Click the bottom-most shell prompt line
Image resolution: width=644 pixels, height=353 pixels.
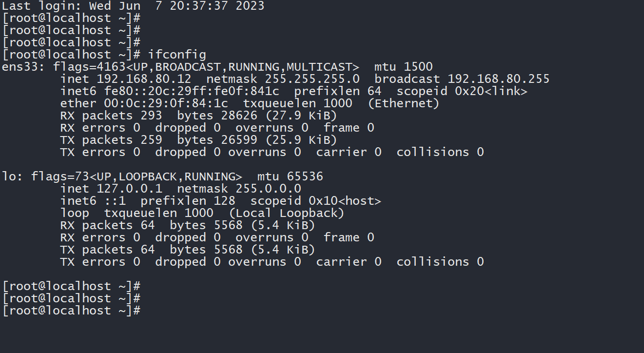[71, 311]
